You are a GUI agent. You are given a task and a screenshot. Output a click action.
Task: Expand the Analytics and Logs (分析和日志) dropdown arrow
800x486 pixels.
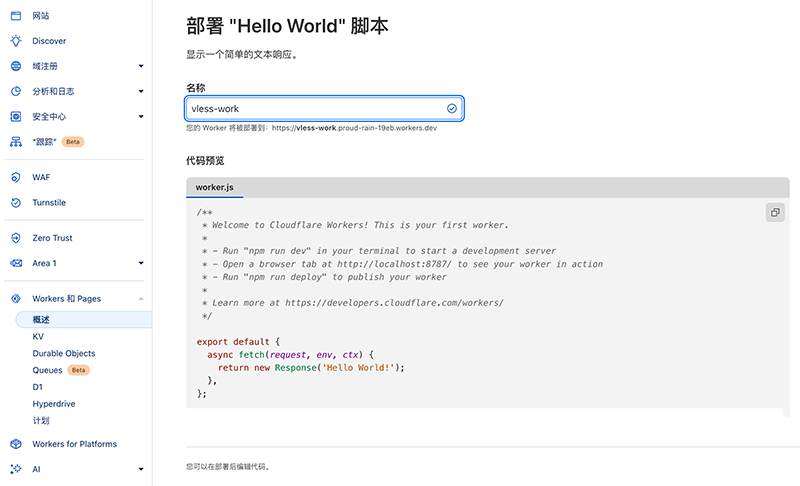pos(141,91)
